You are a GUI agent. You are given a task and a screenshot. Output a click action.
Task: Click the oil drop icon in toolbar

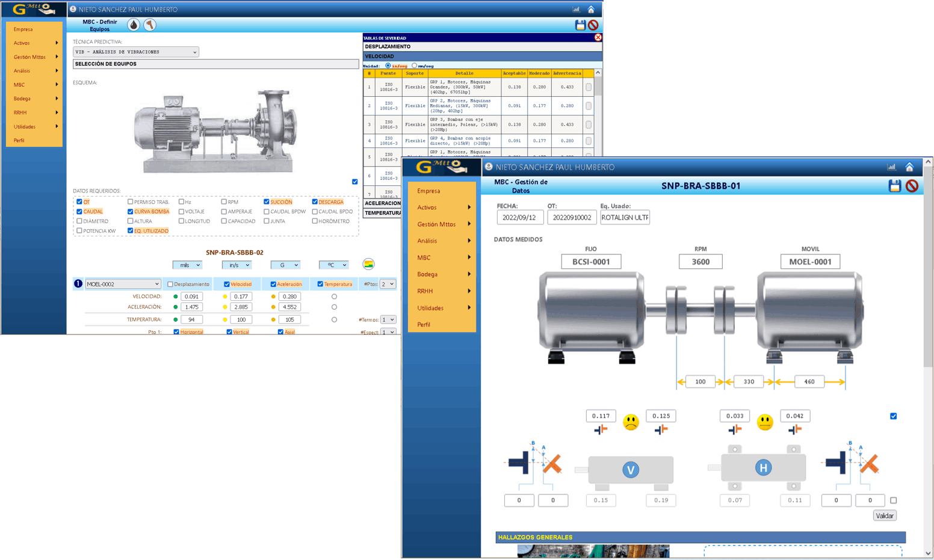[x=134, y=25]
